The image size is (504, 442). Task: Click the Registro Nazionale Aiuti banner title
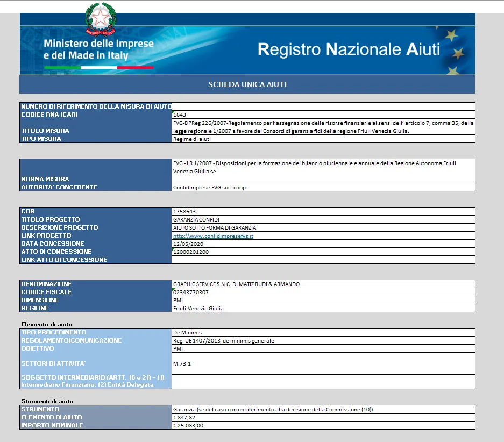tap(349, 49)
